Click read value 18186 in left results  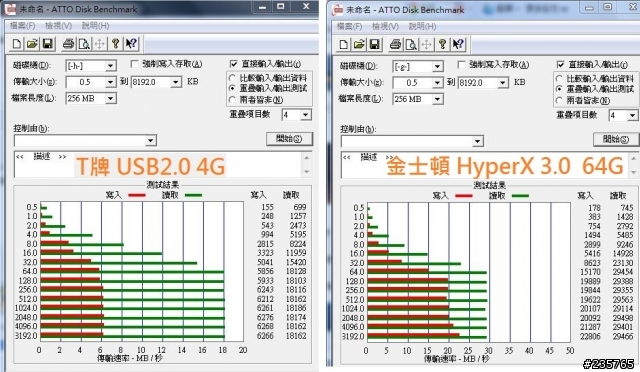296,308
